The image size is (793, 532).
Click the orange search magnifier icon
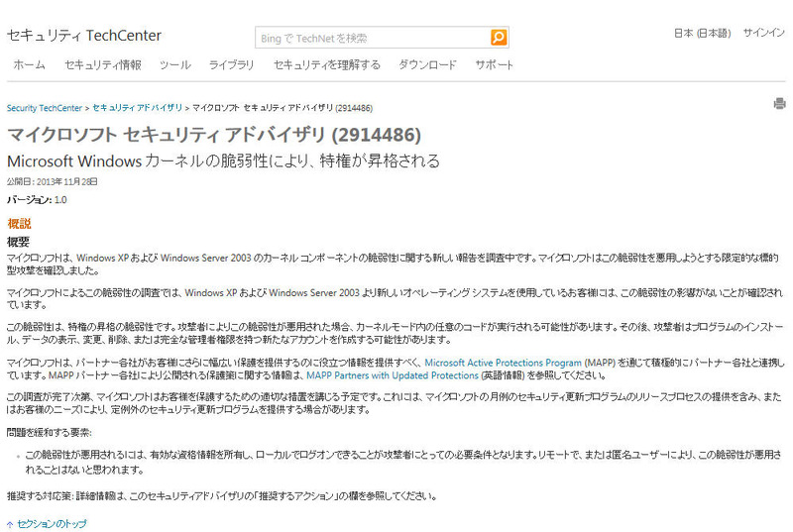499,38
